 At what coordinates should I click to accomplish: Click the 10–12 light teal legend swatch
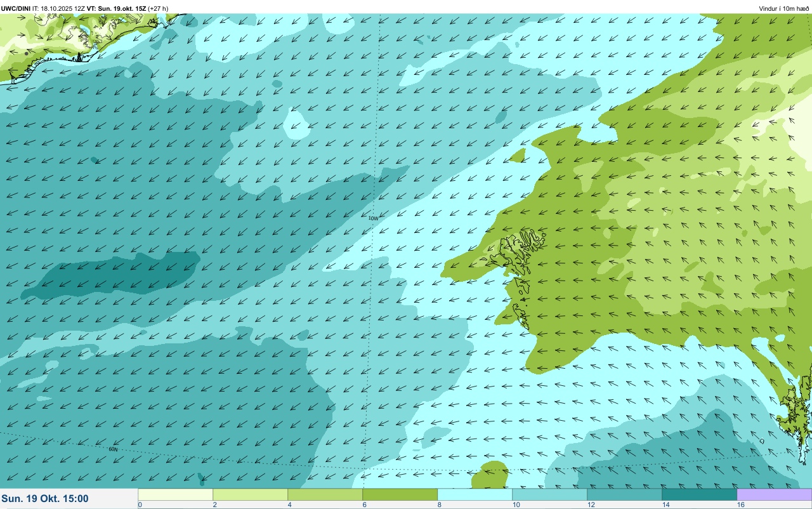click(550, 494)
